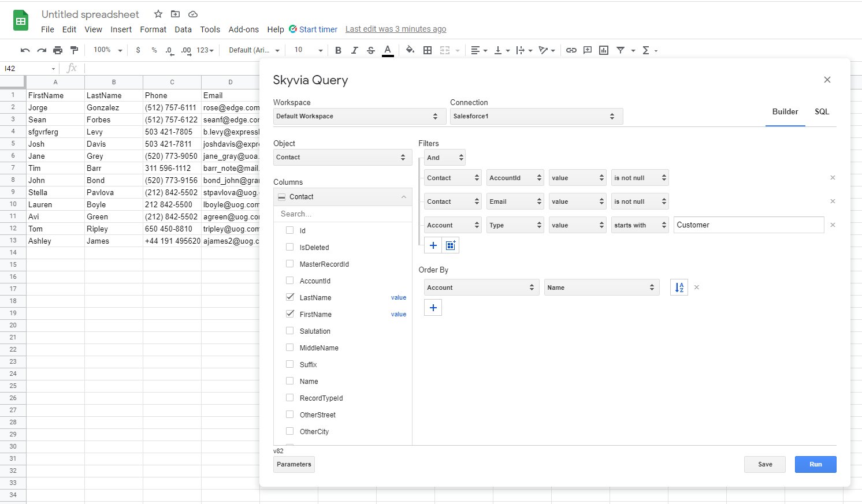Format as percent
This screenshot has height=504, width=862.
(154, 50)
